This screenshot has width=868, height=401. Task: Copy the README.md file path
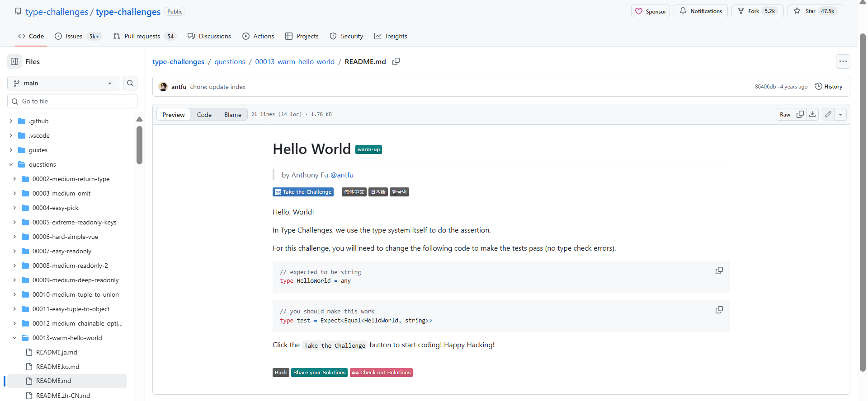pyautogui.click(x=396, y=61)
